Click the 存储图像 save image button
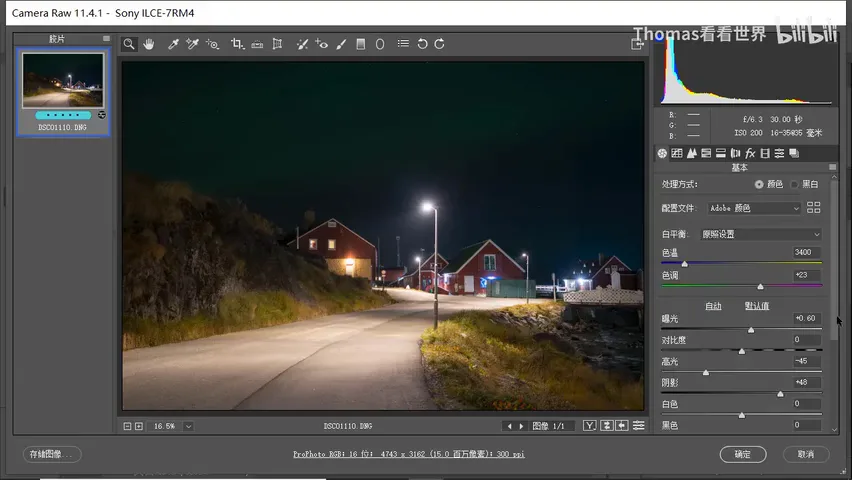852x480 pixels. click(x=52, y=454)
